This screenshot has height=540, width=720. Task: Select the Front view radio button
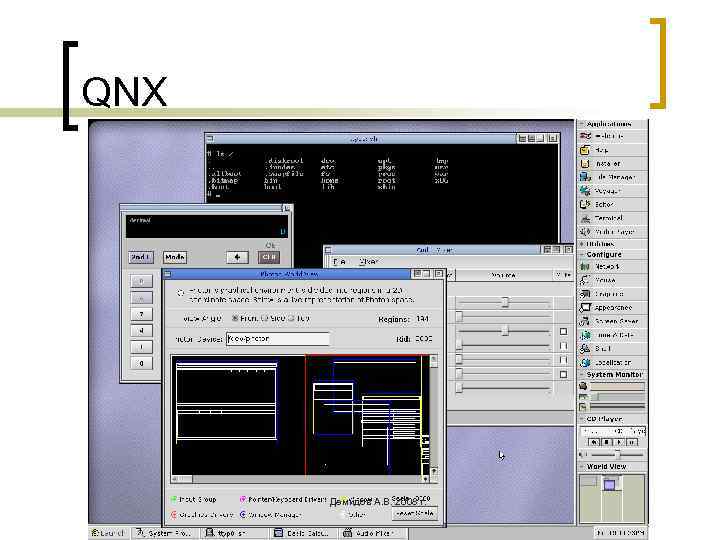point(235,318)
